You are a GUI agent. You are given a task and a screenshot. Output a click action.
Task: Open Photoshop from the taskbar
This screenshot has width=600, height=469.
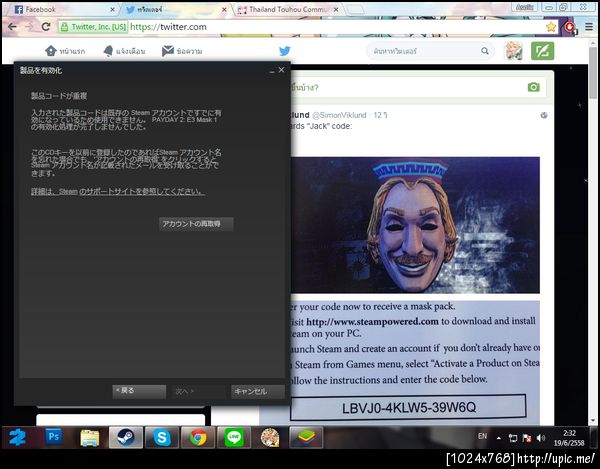54,437
